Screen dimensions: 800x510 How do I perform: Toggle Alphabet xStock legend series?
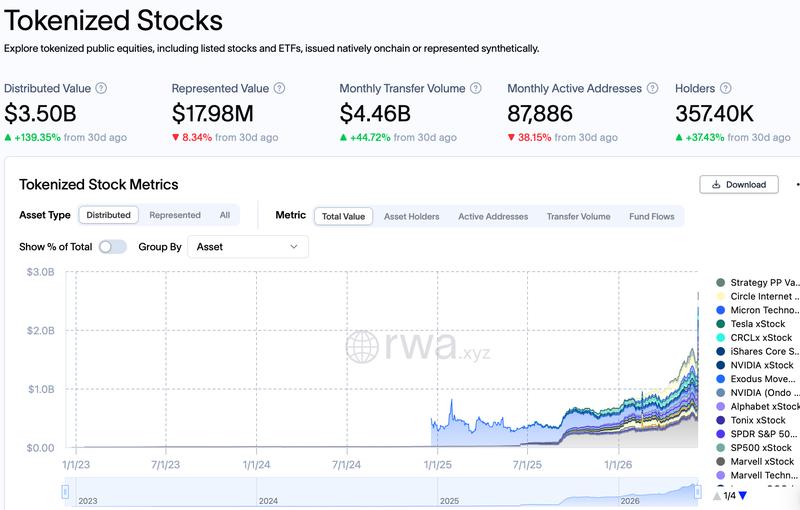tap(758, 406)
